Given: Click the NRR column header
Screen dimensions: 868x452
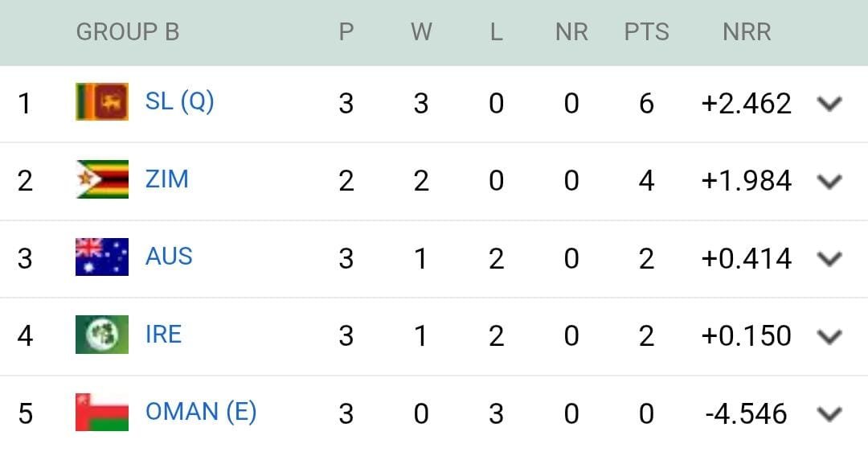Looking at the screenshot, I should [747, 32].
